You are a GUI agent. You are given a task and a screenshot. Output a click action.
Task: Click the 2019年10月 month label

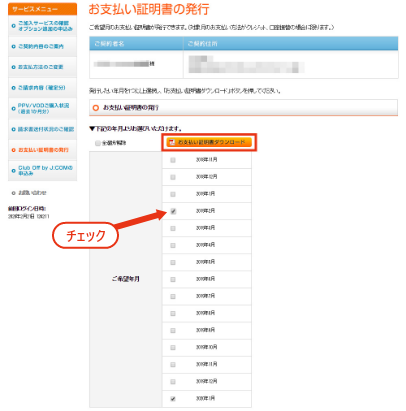206,347
